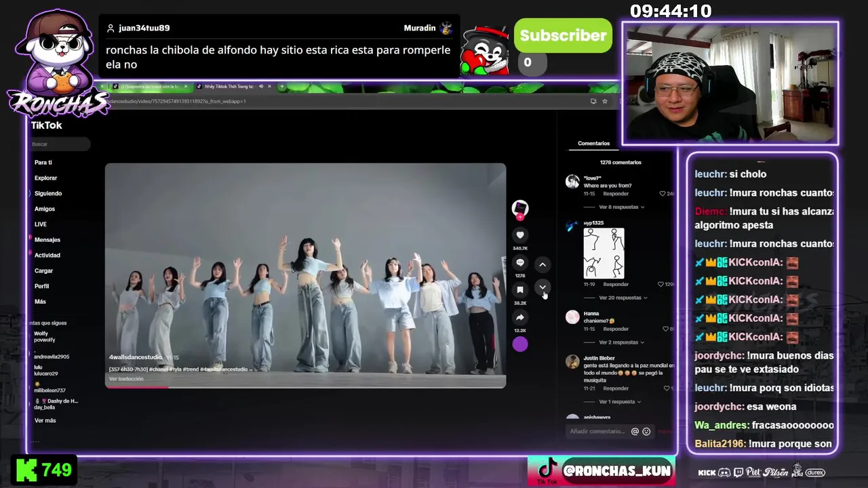This screenshot has height=488, width=868.
Task: Like the TikTok video with heart icon
Action: coord(520,235)
